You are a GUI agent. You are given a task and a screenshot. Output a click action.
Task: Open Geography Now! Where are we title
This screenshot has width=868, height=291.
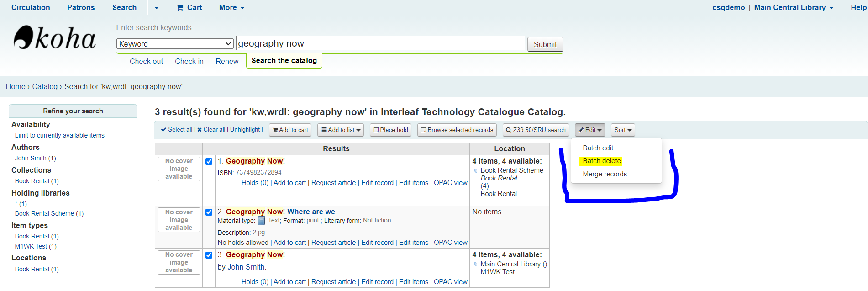[x=280, y=212]
